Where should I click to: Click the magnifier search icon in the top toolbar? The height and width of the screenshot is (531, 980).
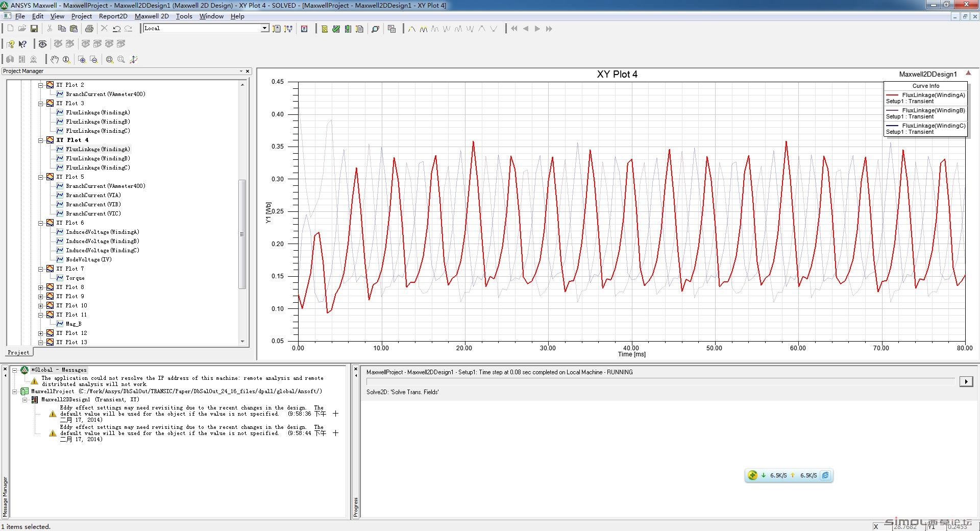(375, 29)
